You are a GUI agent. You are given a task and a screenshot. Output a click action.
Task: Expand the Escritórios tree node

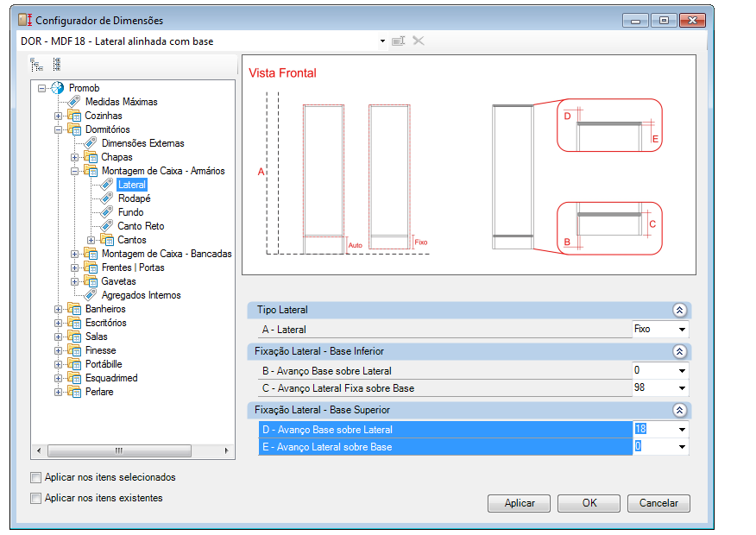coord(58,324)
